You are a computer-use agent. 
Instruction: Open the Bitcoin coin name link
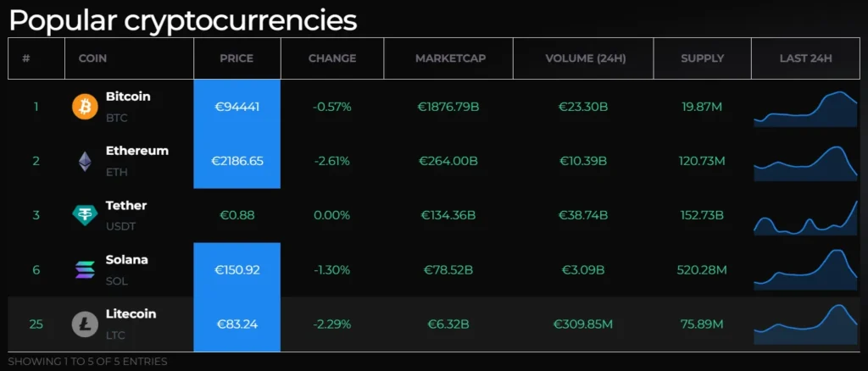click(x=128, y=97)
